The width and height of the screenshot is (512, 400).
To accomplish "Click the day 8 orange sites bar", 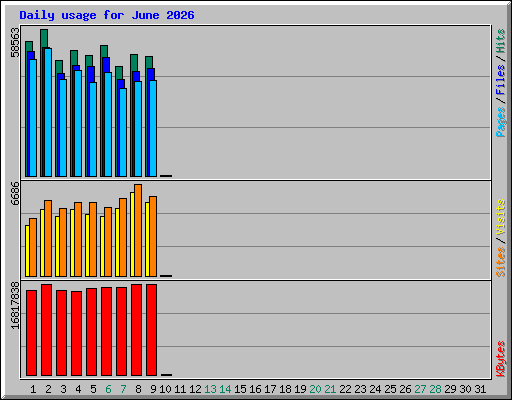I will (138, 230).
